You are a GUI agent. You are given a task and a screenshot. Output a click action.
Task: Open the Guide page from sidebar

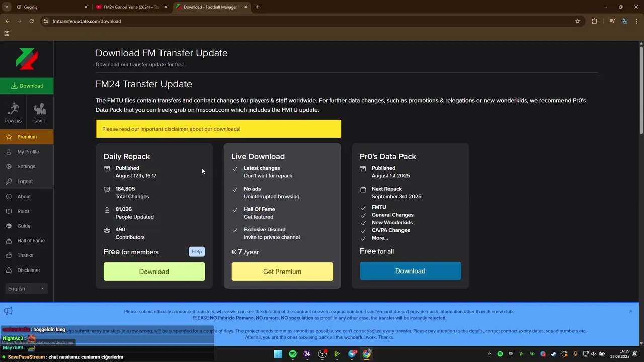[x=27, y=226]
